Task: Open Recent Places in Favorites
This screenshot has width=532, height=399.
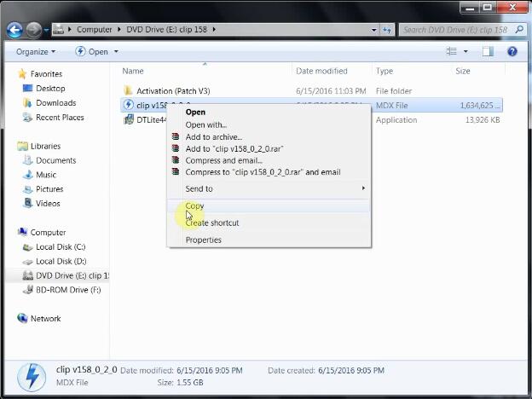Action: [x=60, y=118]
